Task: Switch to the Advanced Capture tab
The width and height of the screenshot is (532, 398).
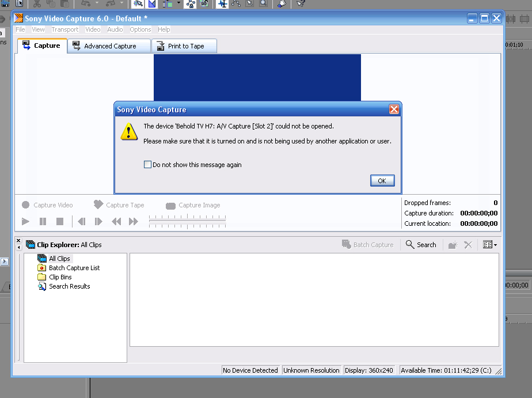Action: (x=109, y=46)
